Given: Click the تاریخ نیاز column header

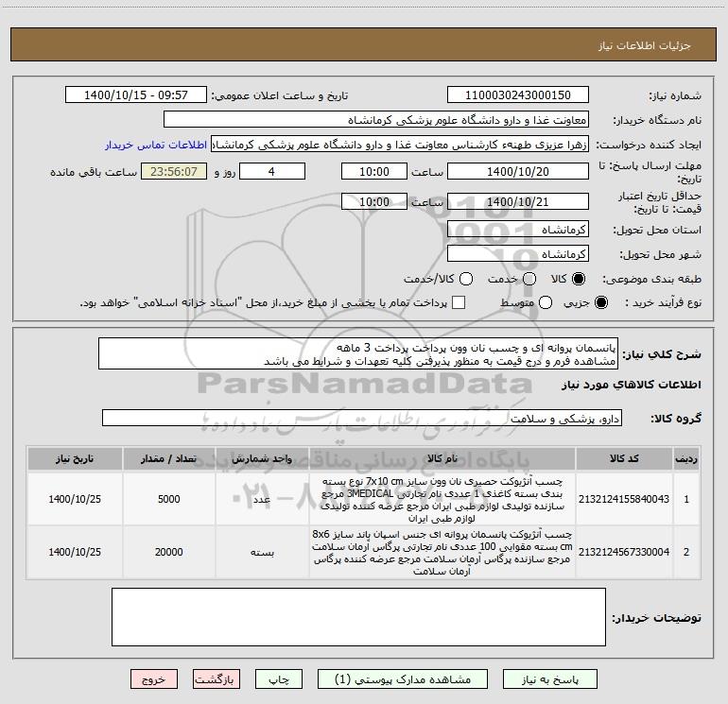Looking at the screenshot, I should (75, 458).
